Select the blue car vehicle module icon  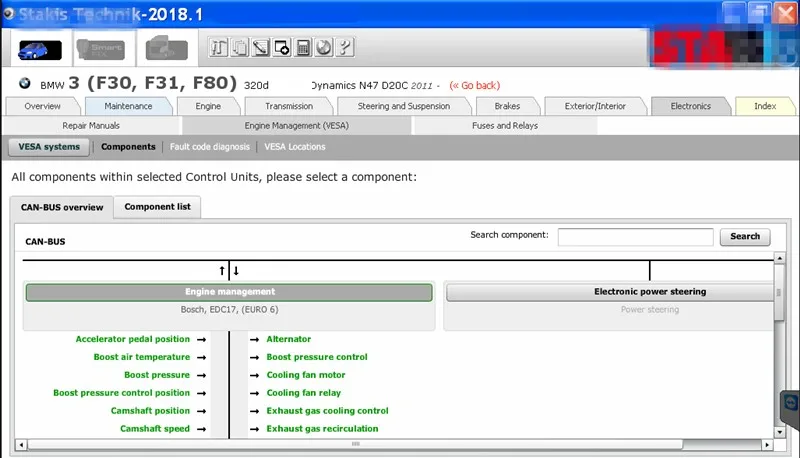point(39,50)
